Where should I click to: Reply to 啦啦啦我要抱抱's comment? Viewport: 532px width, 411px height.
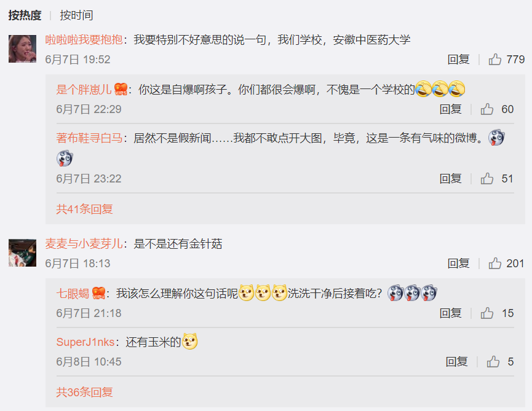pos(458,60)
